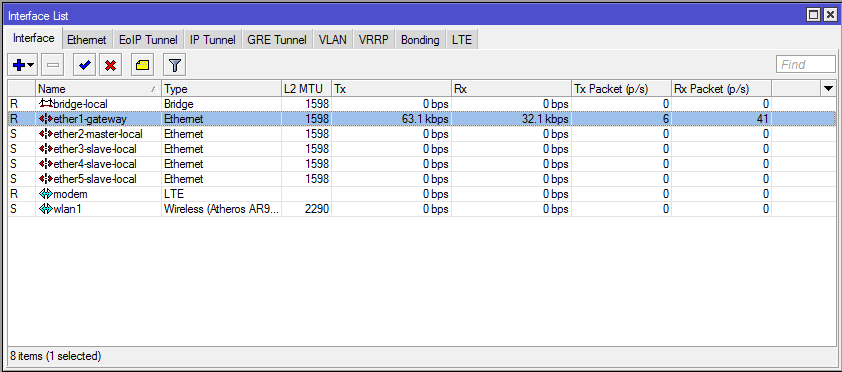Image resolution: width=842 pixels, height=372 pixels.
Task: Click the Tx packet value 6
Action: click(x=665, y=119)
